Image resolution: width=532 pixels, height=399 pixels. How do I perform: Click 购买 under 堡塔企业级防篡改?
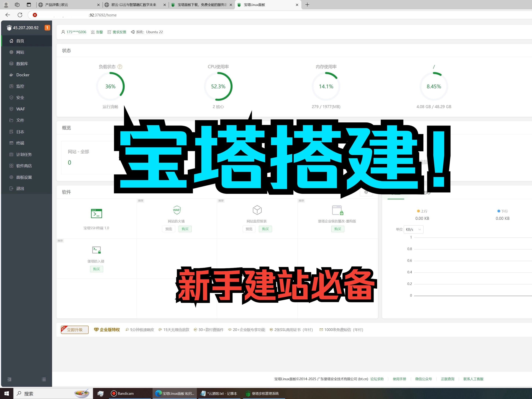tap(338, 229)
